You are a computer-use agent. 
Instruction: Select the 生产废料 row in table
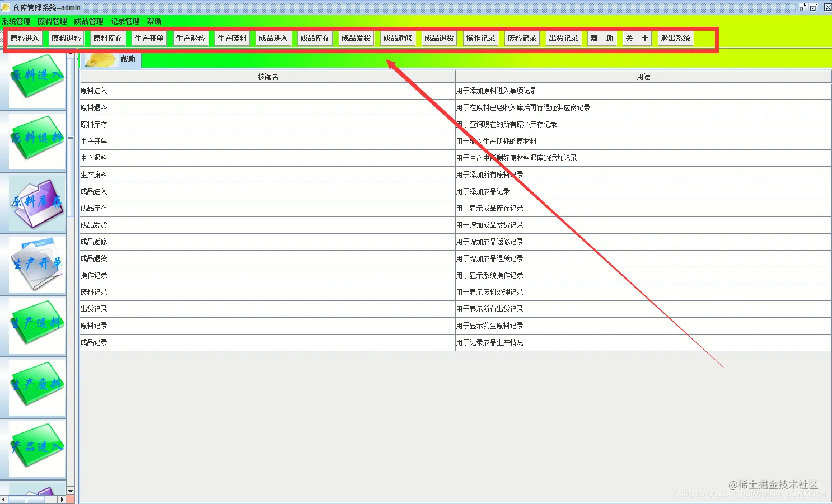point(455,175)
